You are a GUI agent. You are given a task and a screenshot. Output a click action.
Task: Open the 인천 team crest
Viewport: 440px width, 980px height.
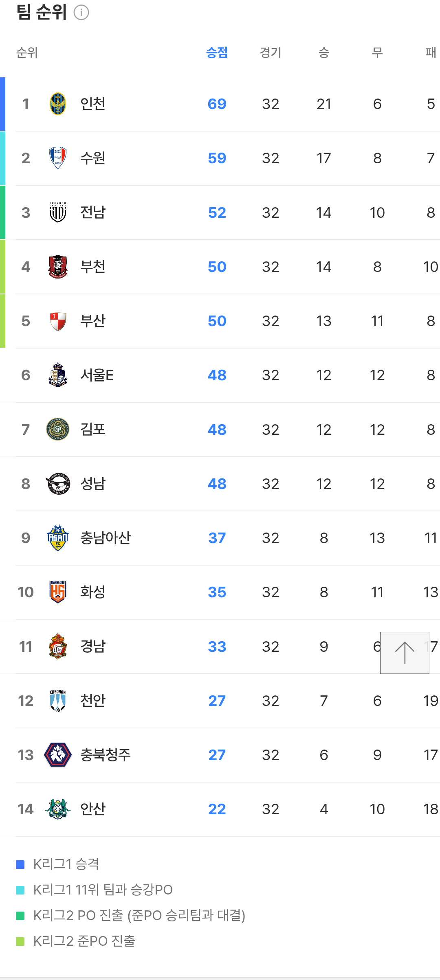click(58, 104)
